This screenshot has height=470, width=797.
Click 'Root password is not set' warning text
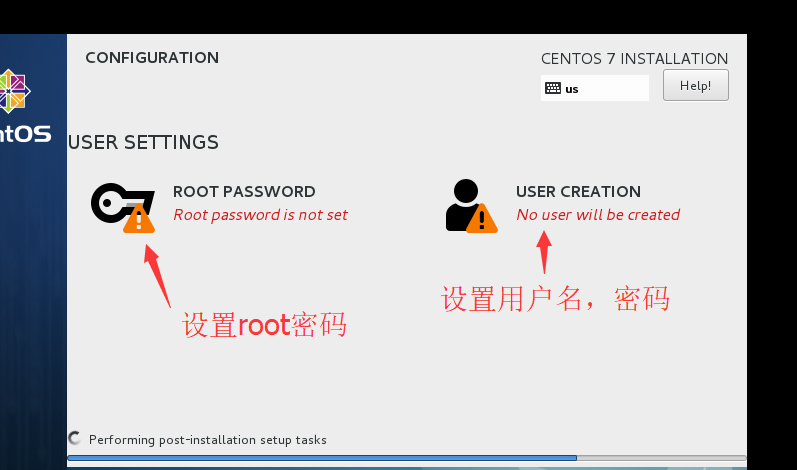260,215
